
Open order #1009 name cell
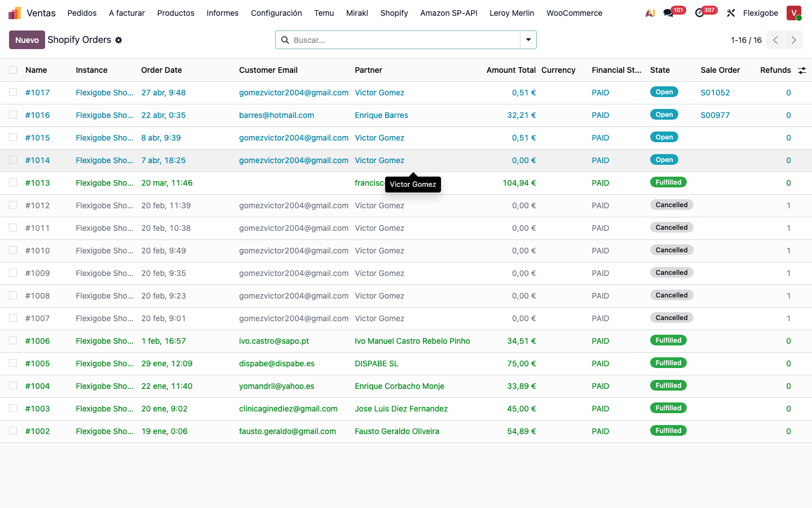[37, 273]
